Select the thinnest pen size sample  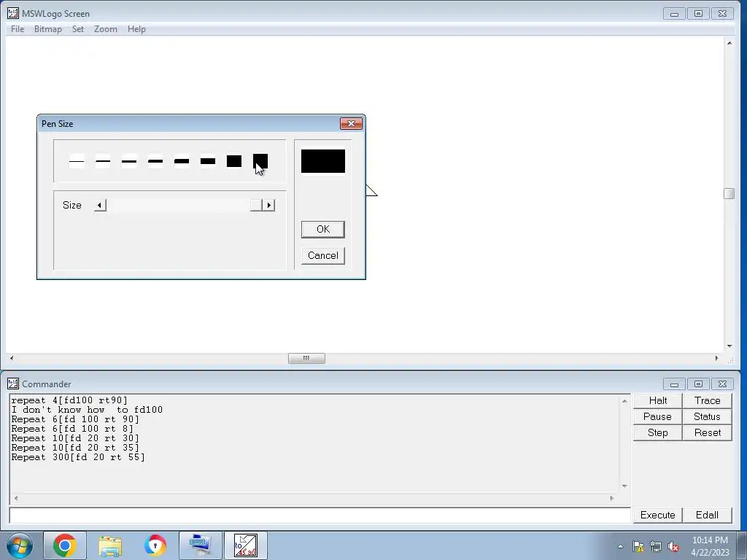coord(77,161)
